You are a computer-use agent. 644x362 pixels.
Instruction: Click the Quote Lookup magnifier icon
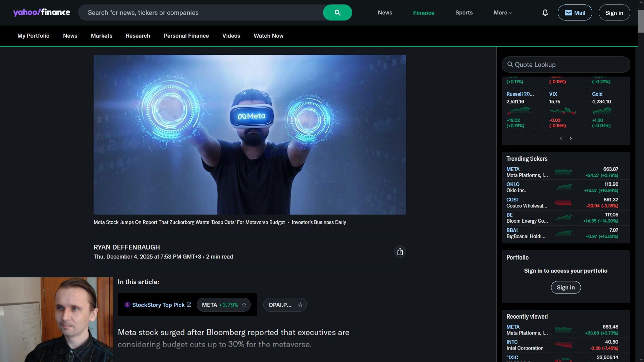tap(510, 64)
